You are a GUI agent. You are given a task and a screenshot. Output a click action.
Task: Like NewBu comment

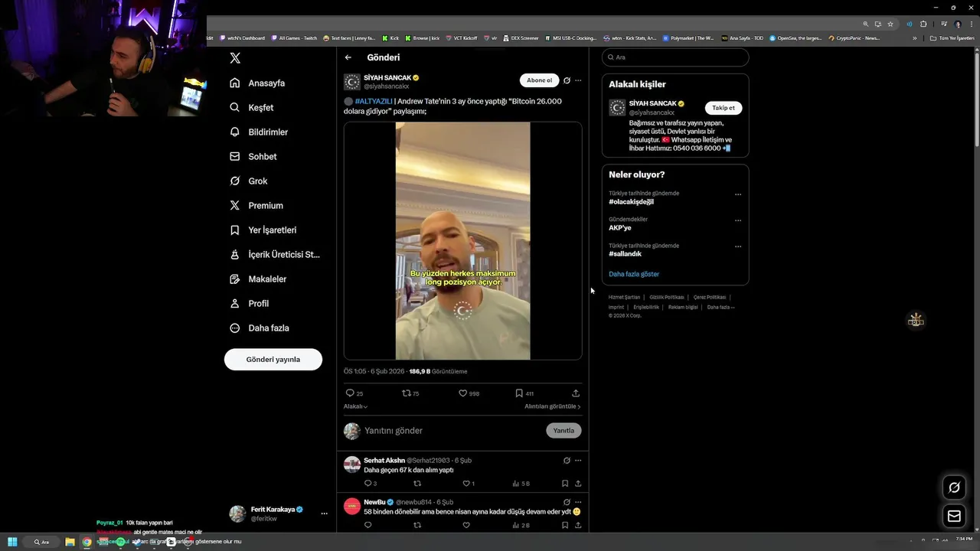click(465, 525)
